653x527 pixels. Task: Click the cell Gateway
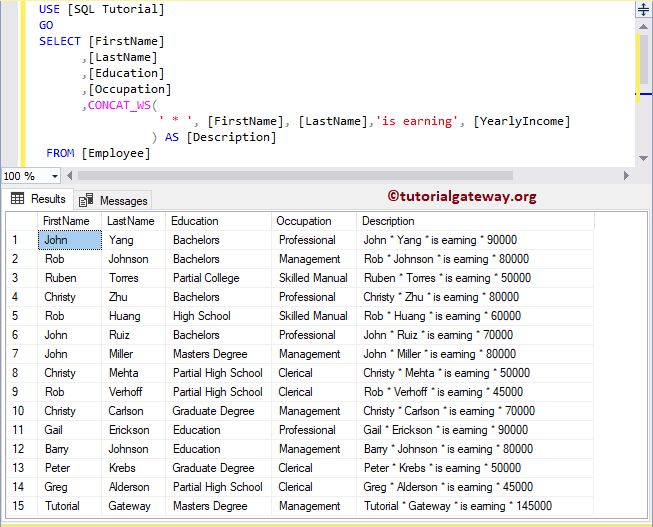point(133,506)
